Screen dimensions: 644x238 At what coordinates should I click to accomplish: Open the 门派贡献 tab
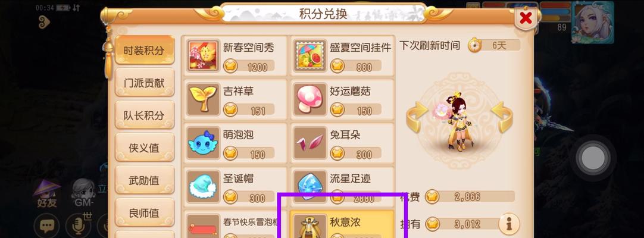(145, 83)
